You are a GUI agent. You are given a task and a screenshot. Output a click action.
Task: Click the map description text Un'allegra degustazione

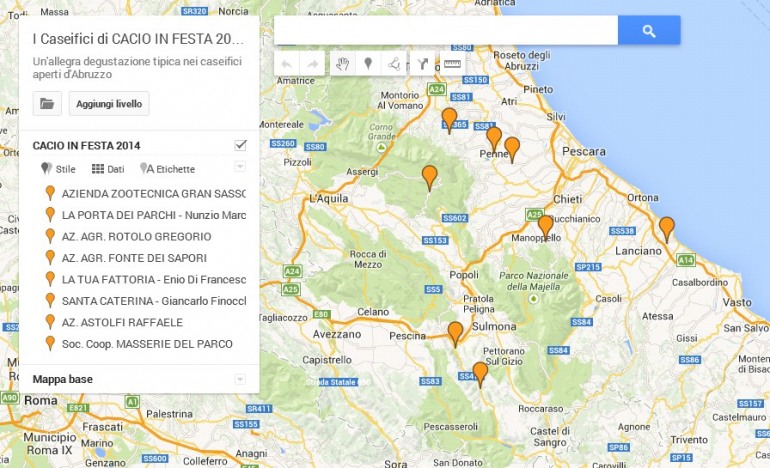[137, 68]
